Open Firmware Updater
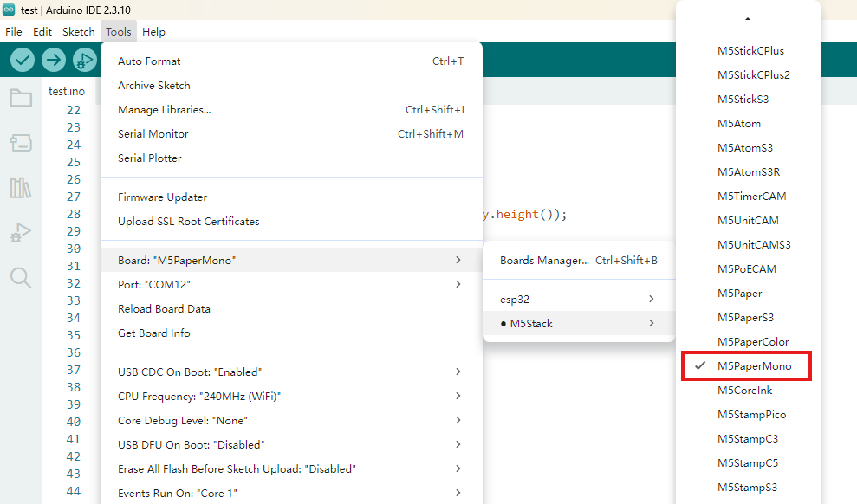This screenshot has width=857, height=504. pos(291,197)
